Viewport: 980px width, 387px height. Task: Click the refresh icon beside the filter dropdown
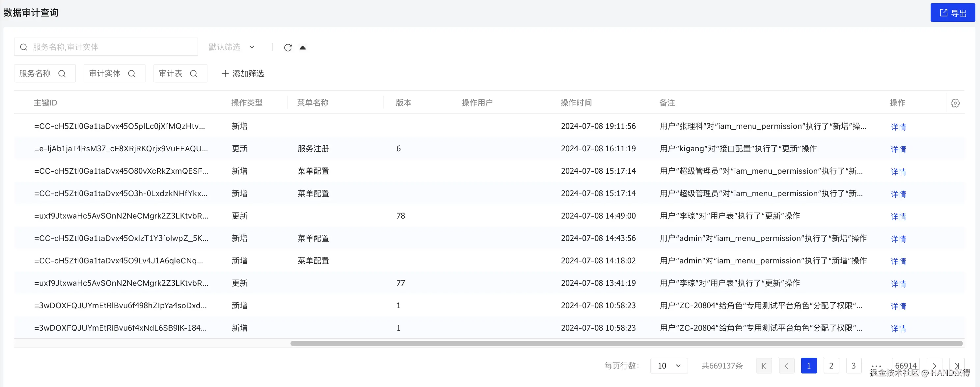[288, 47]
